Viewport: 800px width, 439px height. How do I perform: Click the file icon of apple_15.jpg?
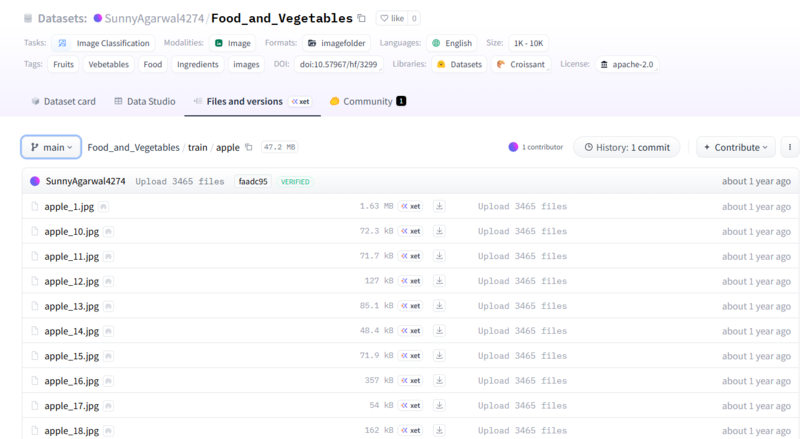click(35, 356)
